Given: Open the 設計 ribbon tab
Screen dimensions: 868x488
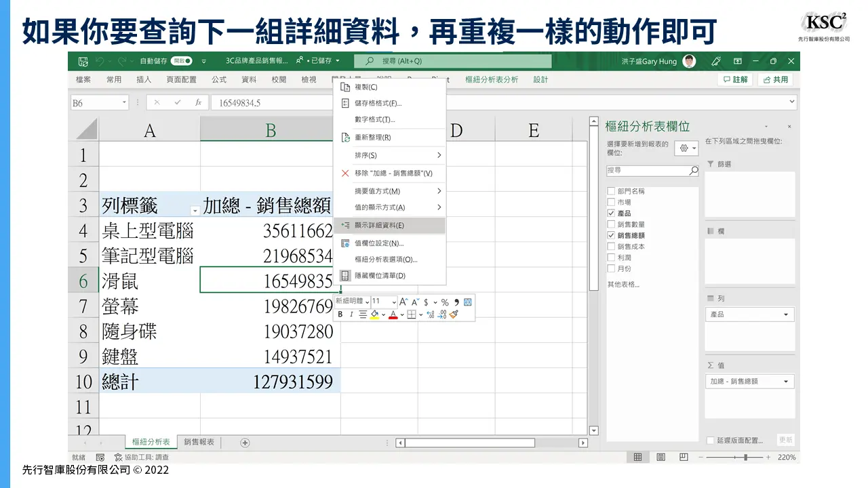Looking at the screenshot, I should point(540,79).
